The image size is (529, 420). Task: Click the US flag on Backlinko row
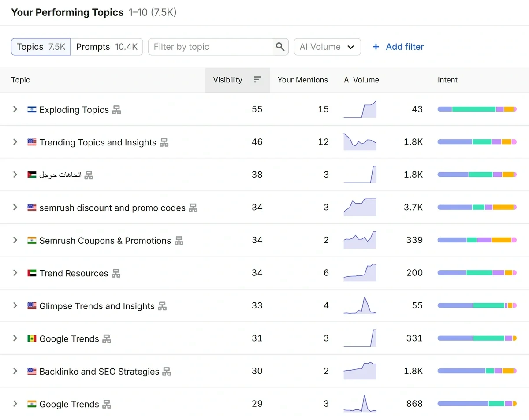[x=32, y=372]
